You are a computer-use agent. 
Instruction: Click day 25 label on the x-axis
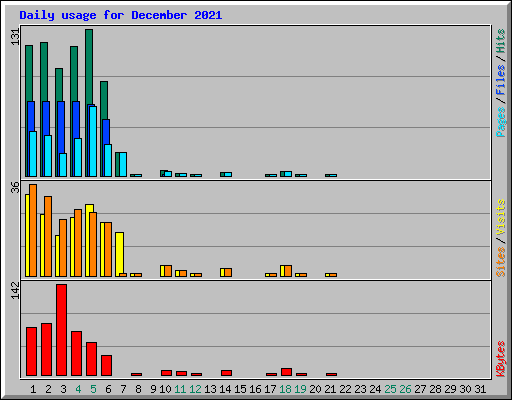(x=390, y=389)
